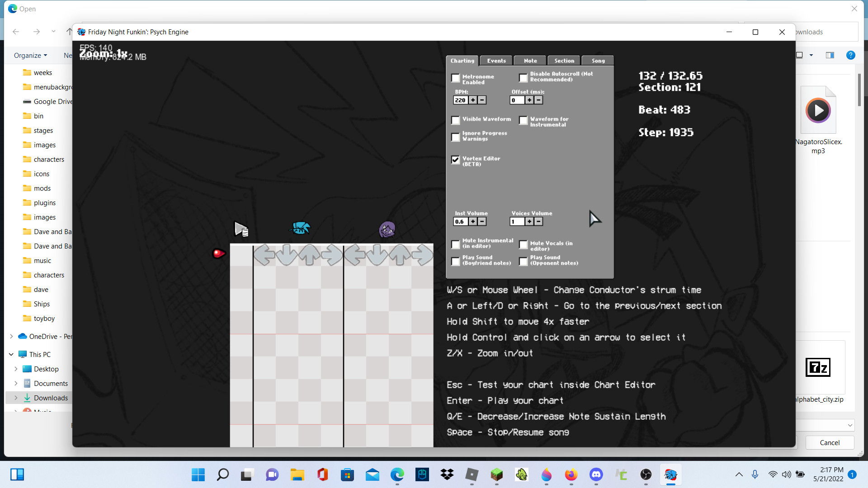Viewport: 868px width, 488px height.
Task: Enable the Metronome Enabled checkbox
Action: coord(455,78)
